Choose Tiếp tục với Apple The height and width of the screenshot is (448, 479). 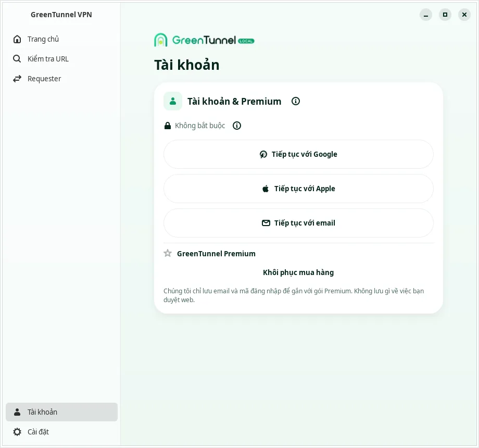pos(298,189)
